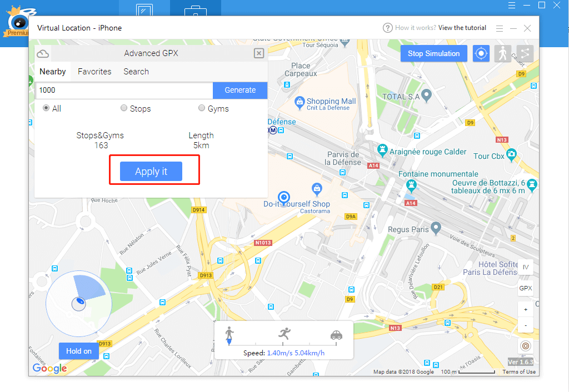The width and height of the screenshot is (569, 392).
Task: Click the Generate button
Action: 240,90
